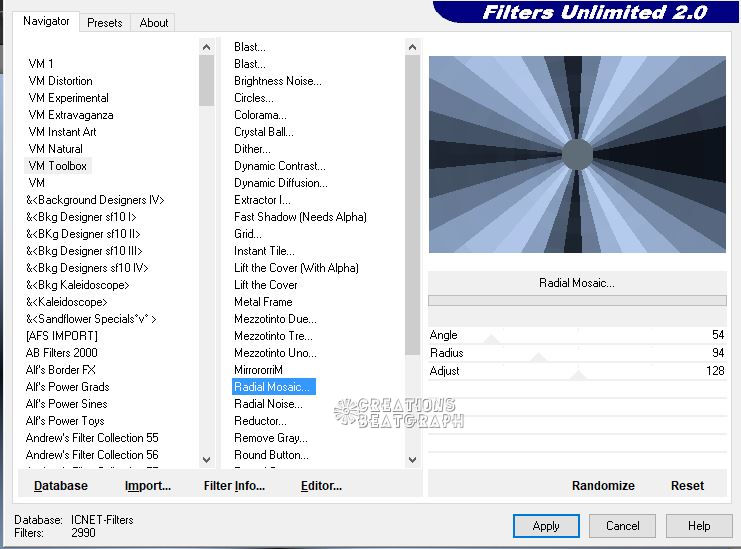This screenshot has width=741, height=549.
Task: Select VM 1 category
Action: (41, 64)
